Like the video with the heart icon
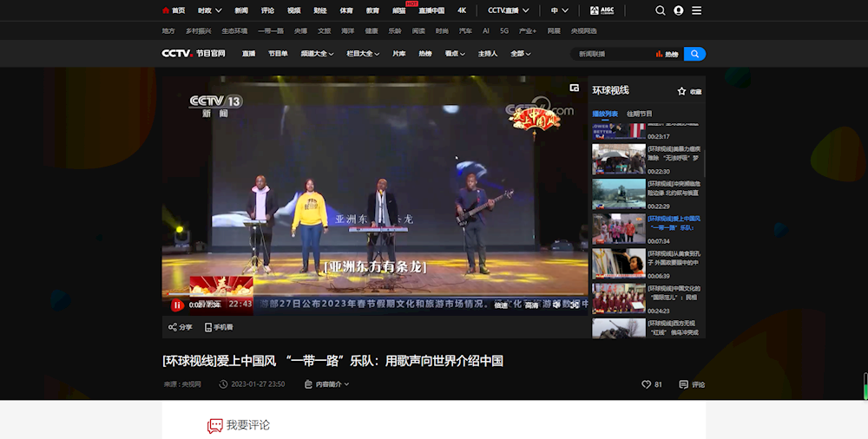The image size is (868, 439). 646,384
